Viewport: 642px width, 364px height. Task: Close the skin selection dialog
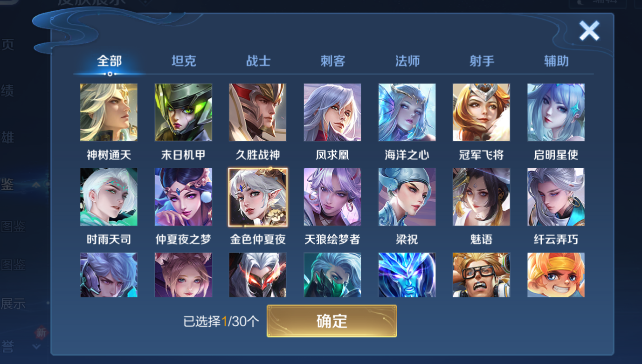pos(589,31)
